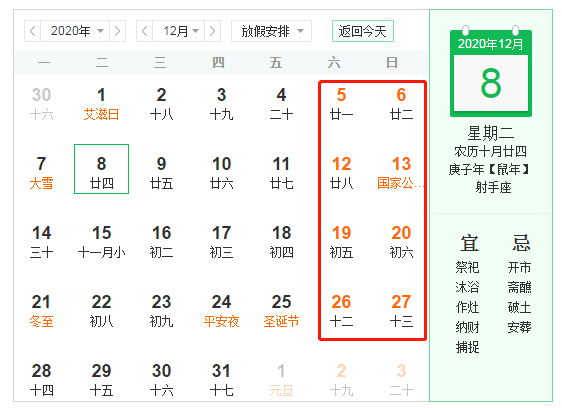Select December 23 初九

pos(161,310)
